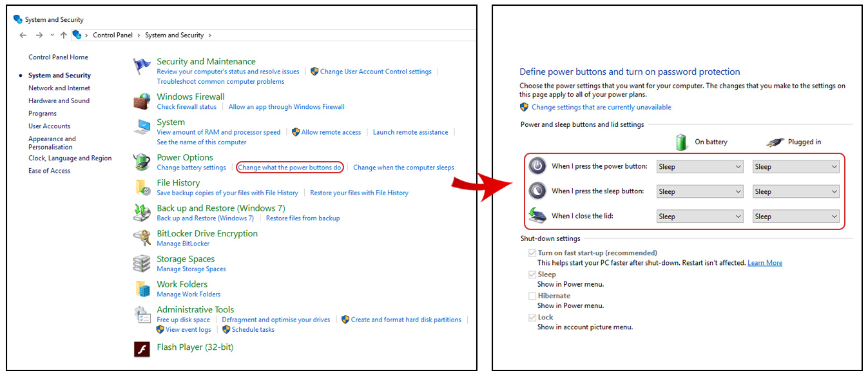
Task: Click the Flash Player icon
Action: click(142, 349)
